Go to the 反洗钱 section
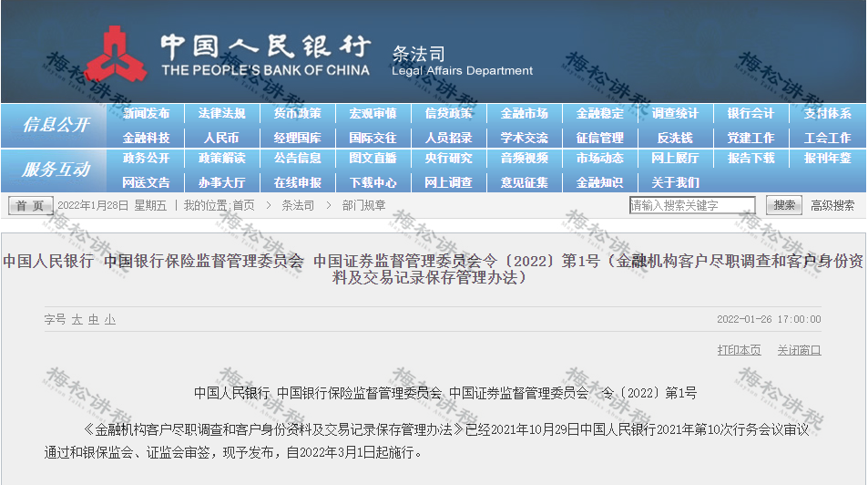 675,138
